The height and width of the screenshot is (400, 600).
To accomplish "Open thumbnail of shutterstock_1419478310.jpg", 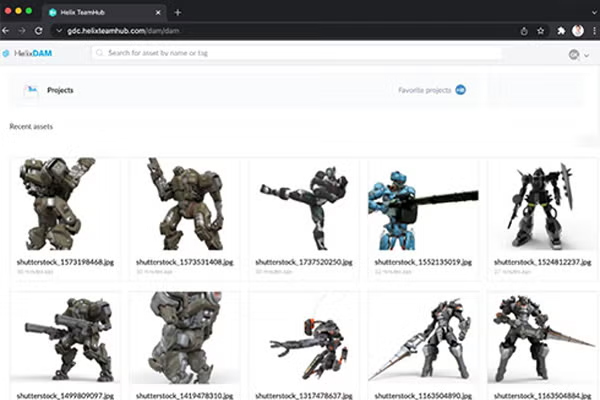I will click(184, 337).
